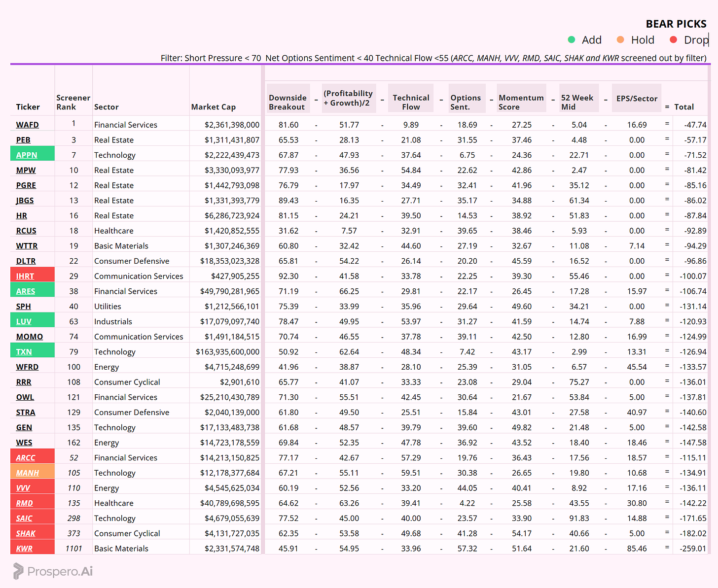Open the MPW ticker link
The width and height of the screenshot is (718, 588).
(x=26, y=170)
